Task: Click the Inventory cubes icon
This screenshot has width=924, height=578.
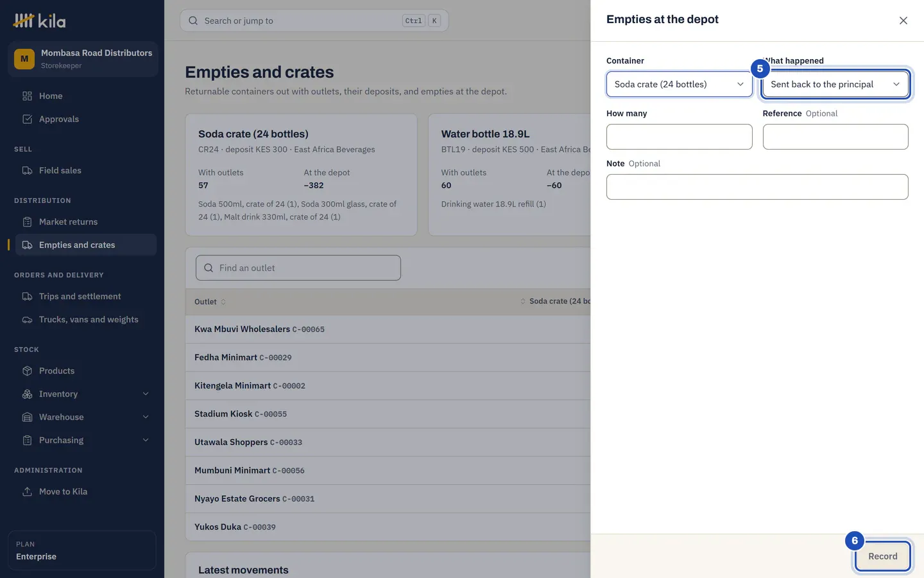Action: 27,394
